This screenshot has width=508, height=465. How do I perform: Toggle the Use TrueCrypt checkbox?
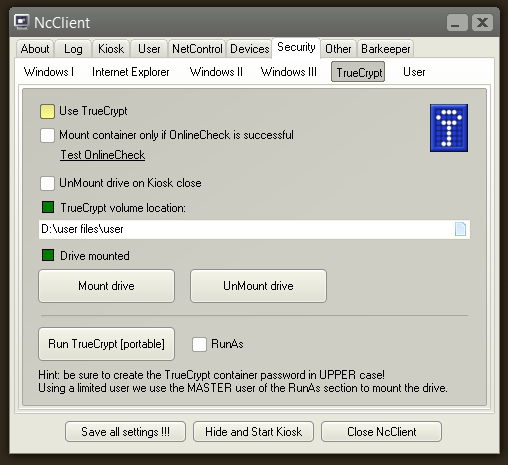[47, 111]
